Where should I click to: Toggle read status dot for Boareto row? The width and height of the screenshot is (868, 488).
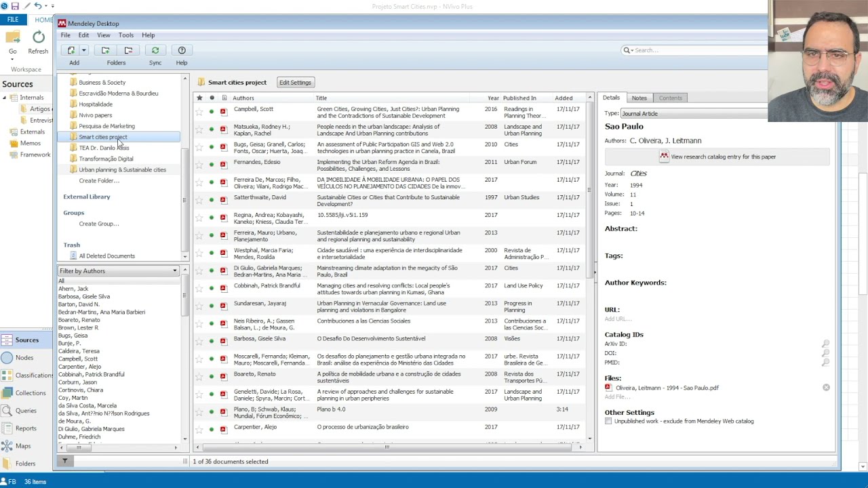pyautogui.click(x=212, y=376)
